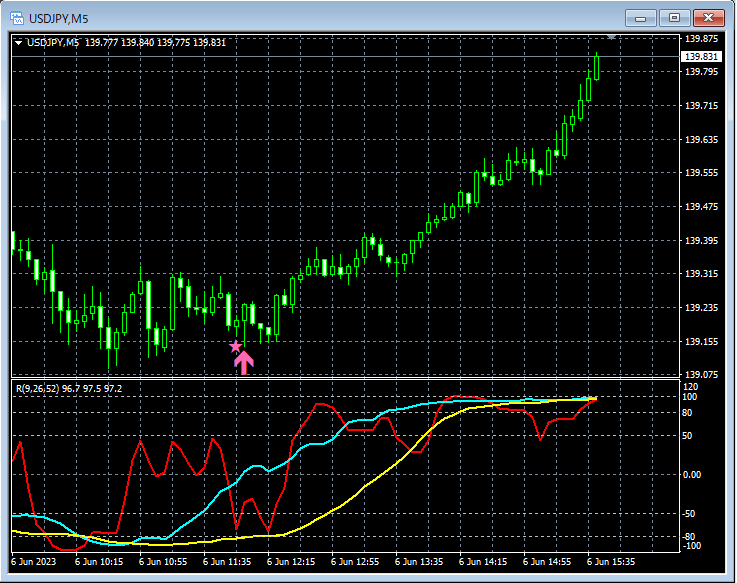
Task: Click the 139.635 price scale label
Action: coord(701,140)
